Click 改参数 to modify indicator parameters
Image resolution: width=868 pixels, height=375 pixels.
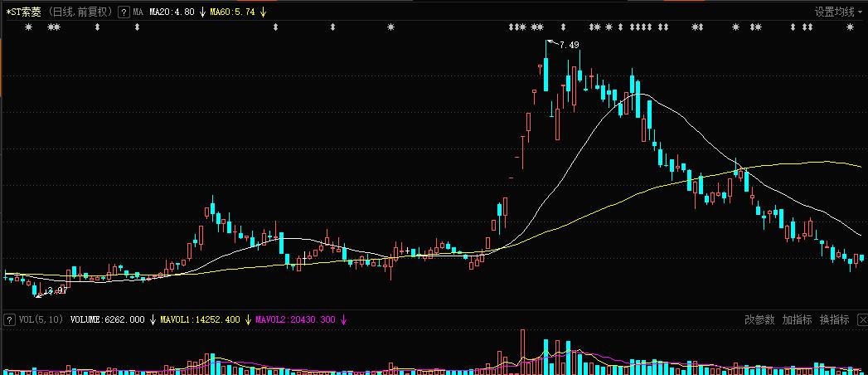click(x=759, y=319)
